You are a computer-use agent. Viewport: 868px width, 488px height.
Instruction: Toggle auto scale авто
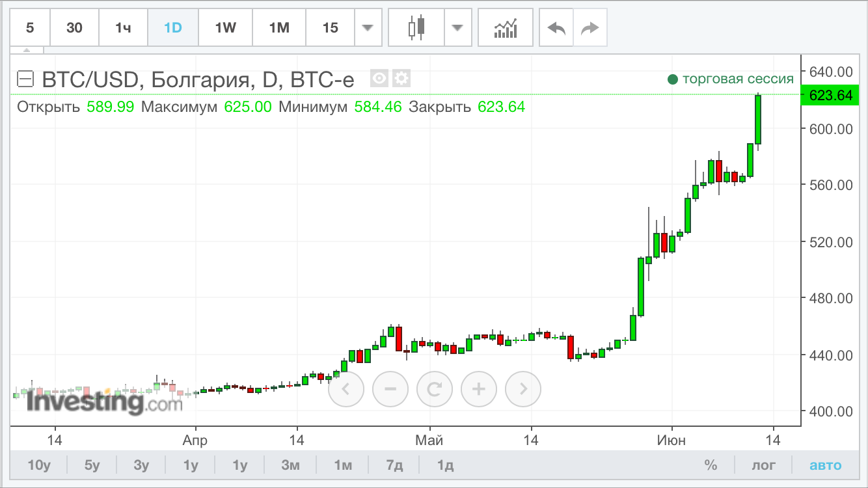pyautogui.click(x=825, y=465)
